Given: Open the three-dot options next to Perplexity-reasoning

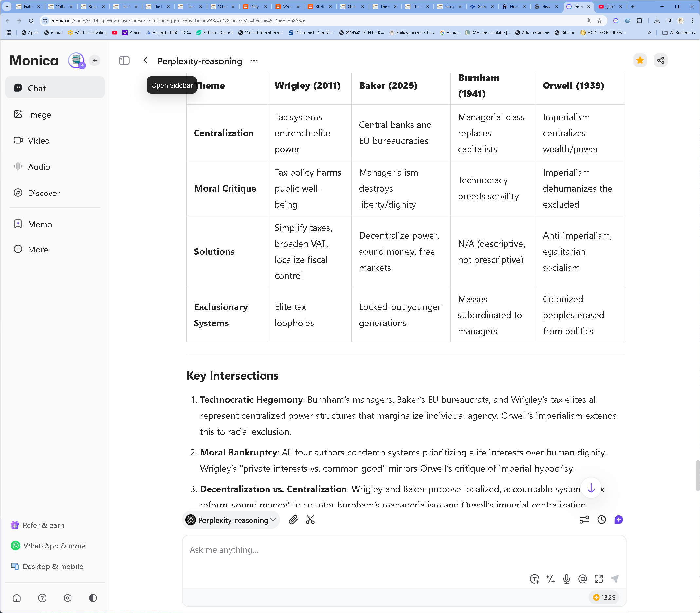Looking at the screenshot, I should pyautogui.click(x=254, y=61).
